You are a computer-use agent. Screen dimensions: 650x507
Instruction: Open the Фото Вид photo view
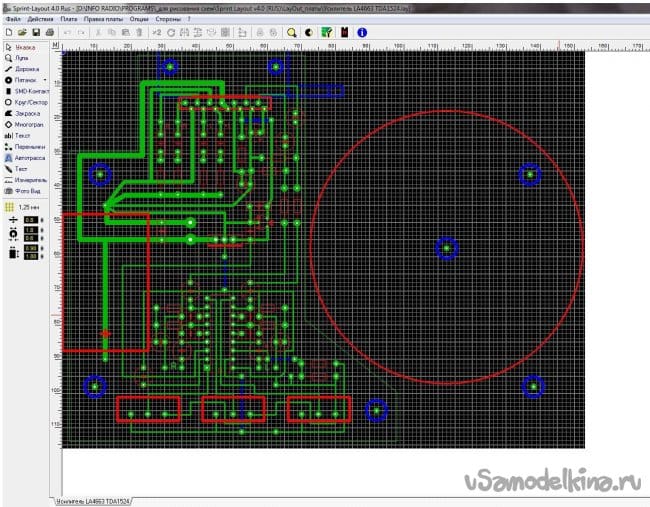click(26, 190)
